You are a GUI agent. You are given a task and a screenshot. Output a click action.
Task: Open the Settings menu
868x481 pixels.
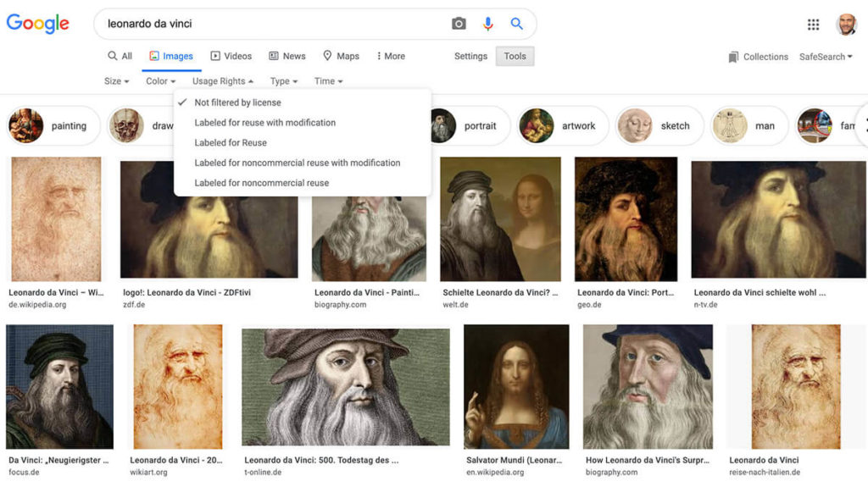pyautogui.click(x=470, y=56)
